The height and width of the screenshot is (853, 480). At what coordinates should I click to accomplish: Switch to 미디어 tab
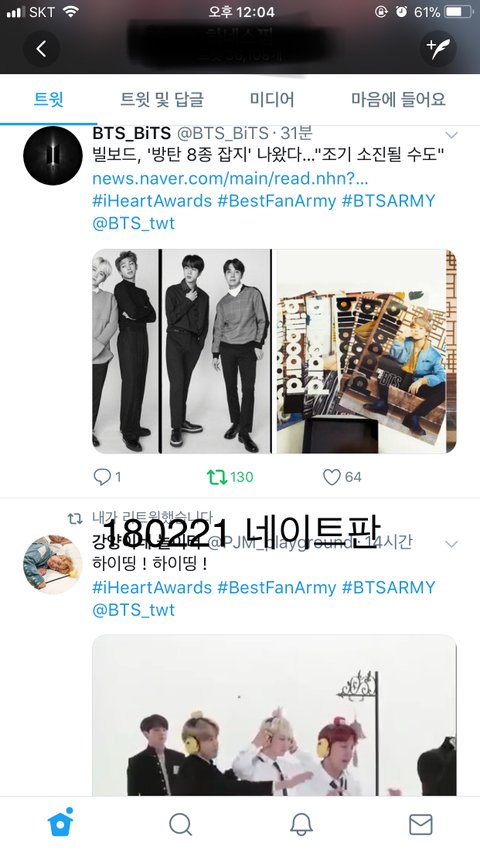click(272, 99)
